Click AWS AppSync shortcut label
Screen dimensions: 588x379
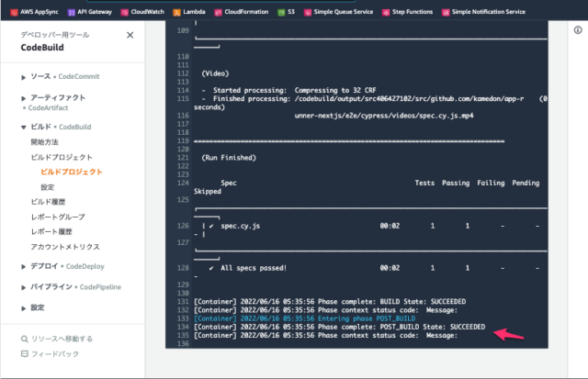click(x=40, y=12)
